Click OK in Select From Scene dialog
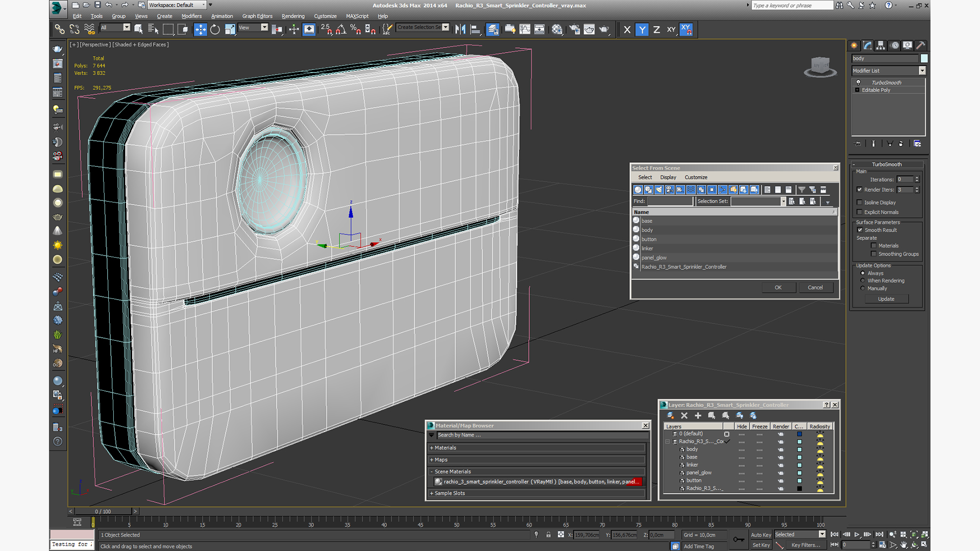Viewport: 980px width, 551px height. click(x=778, y=287)
